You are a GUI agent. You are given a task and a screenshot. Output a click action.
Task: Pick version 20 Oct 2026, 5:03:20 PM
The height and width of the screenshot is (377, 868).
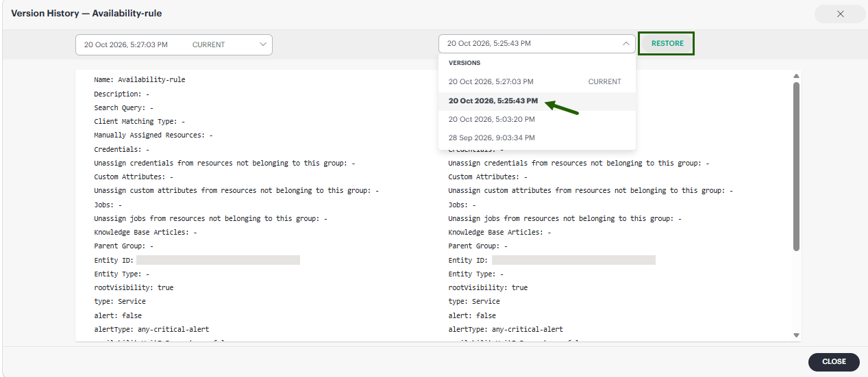537,119
